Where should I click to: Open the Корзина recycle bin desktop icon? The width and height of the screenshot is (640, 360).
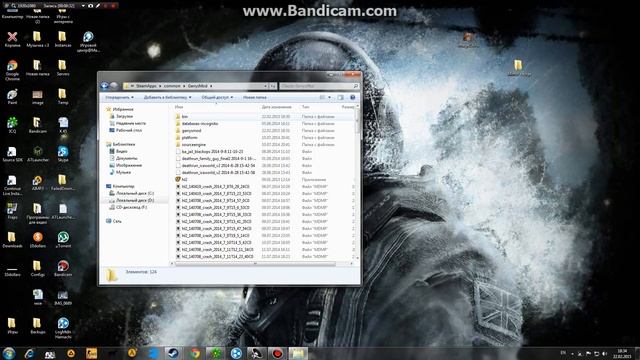click(12, 40)
